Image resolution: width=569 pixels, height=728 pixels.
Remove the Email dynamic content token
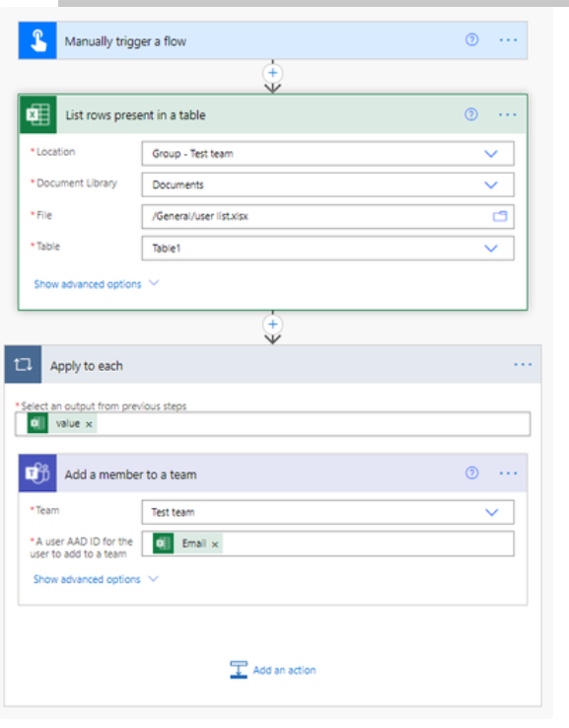215,545
